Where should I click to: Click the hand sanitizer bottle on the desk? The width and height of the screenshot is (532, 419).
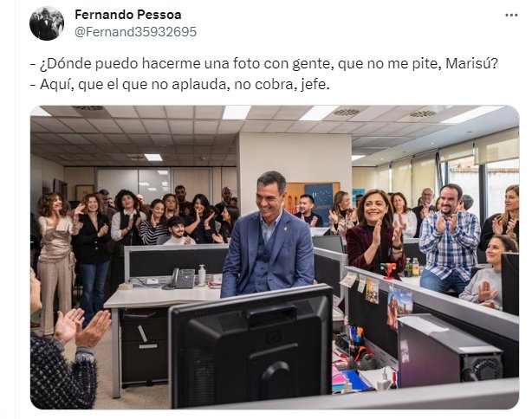point(202,275)
